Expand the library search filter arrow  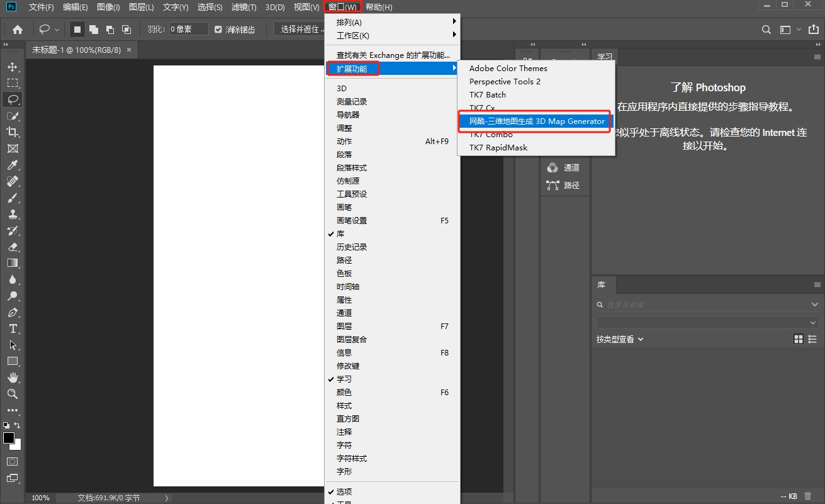(x=815, y=305)
